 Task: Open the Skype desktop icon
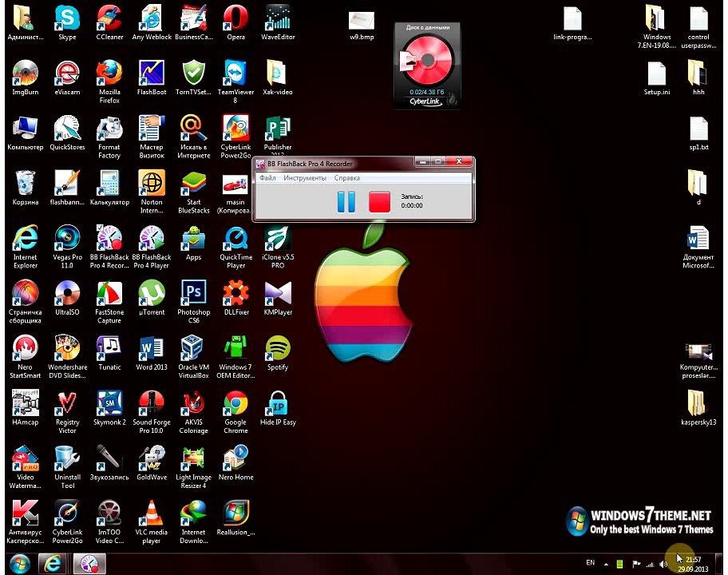click(x=67, y=22)
